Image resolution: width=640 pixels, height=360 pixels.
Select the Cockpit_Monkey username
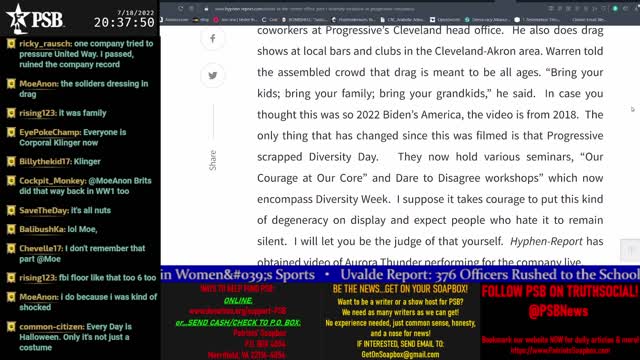pos(52,181)
